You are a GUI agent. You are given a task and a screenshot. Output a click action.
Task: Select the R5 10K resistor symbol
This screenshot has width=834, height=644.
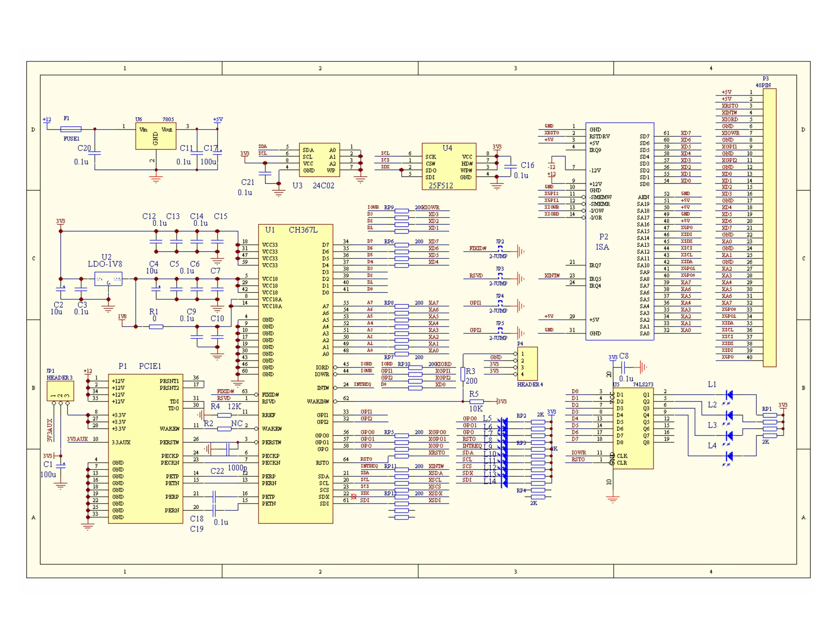(x=477, y=402)
